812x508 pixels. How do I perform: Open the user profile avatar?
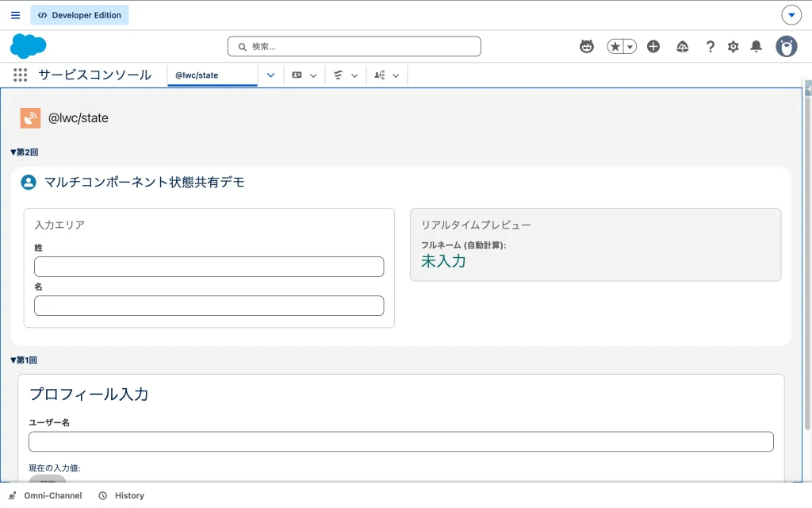[787, 47]
